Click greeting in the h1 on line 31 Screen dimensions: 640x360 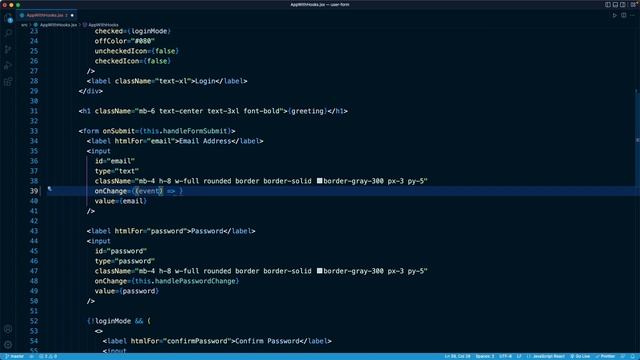point(307,111)
